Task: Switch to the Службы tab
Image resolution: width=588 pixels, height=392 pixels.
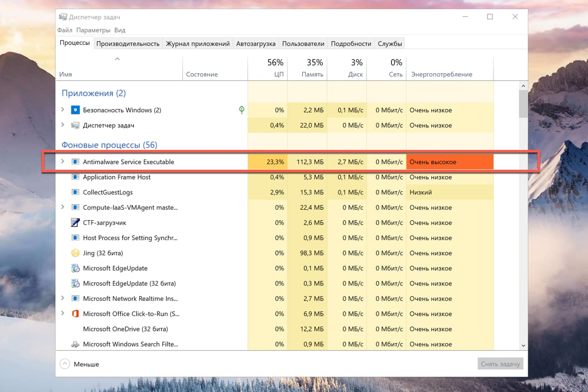Action: [390, 44]
